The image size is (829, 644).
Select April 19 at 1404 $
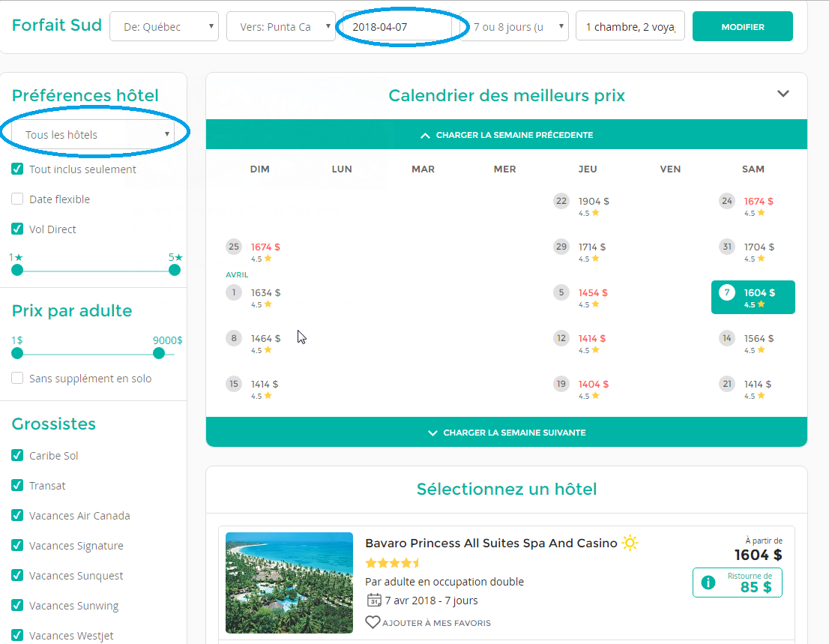[582, 388]
